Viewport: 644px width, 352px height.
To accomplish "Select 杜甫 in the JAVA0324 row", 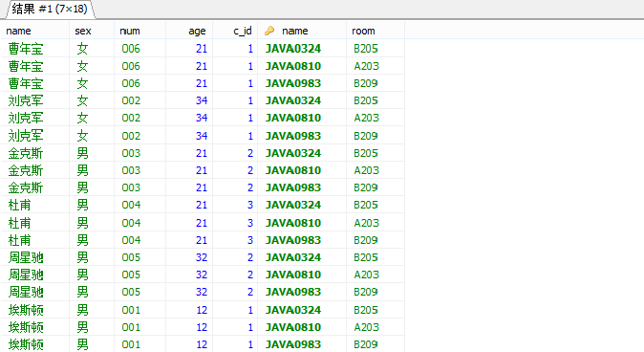I will click(19, 205).
